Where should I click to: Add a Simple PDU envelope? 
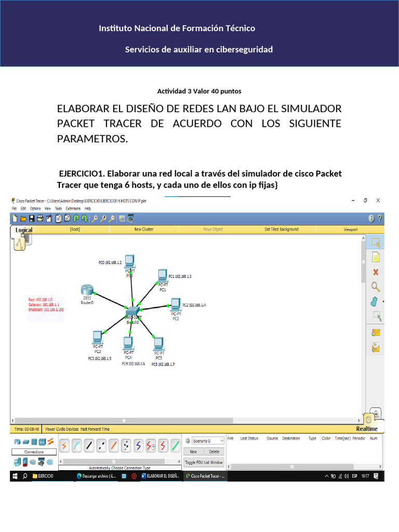pyautogui.click(x=376, y=333)
